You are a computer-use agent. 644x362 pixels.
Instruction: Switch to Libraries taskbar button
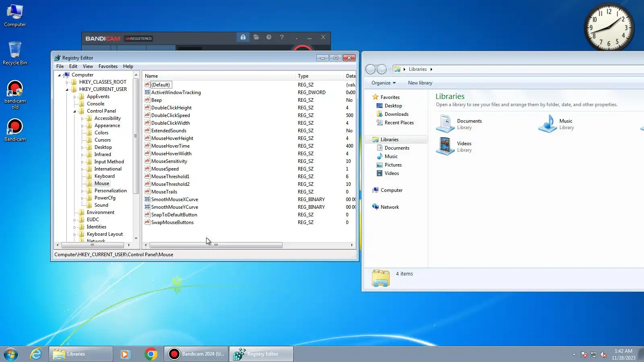[81, 354]
